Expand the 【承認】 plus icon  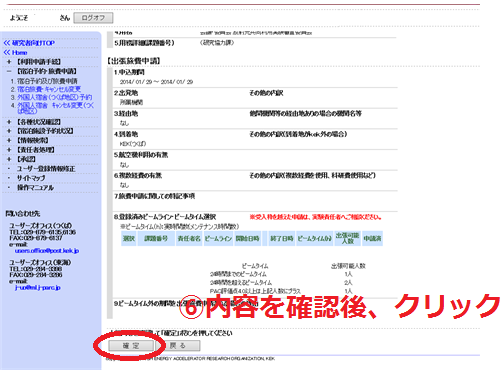(9, 159)
